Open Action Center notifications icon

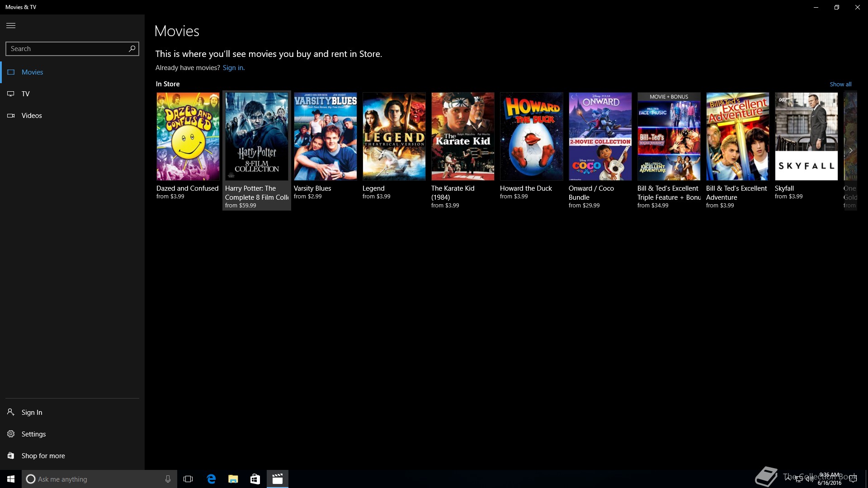point(853,479)
